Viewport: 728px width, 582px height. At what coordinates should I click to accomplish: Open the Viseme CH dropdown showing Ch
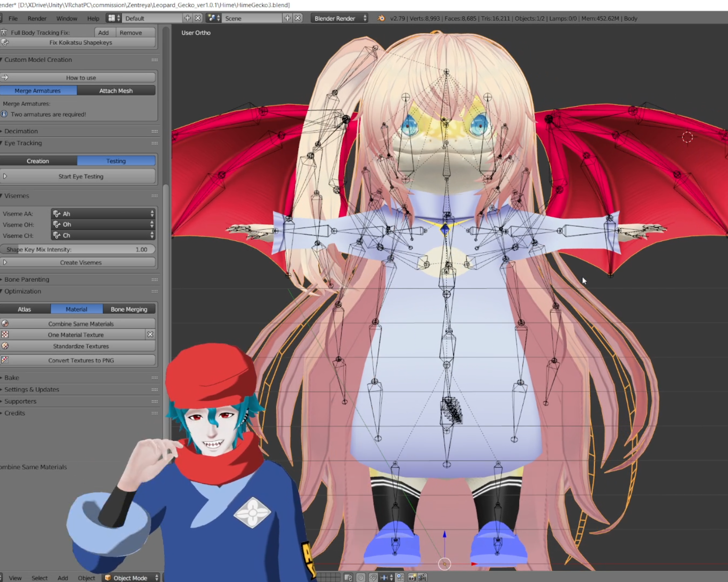[x=103, y=235]
